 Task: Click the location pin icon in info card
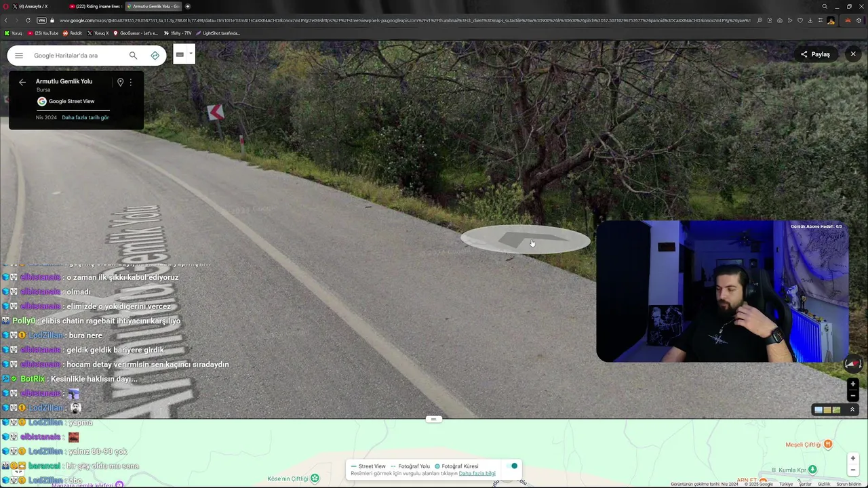(x=120, y=82)
